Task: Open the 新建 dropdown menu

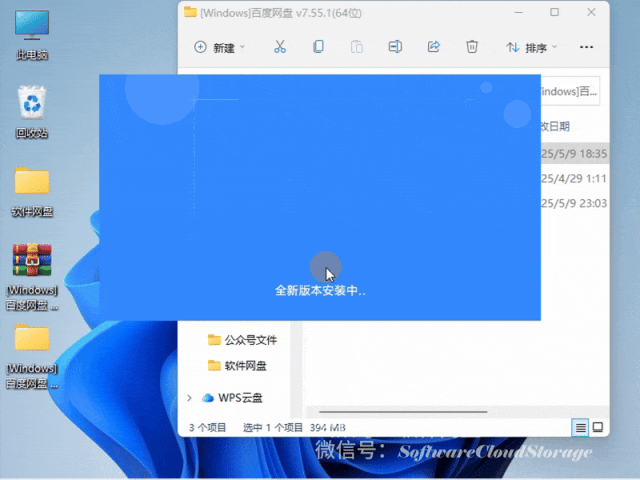Action: click(220, 47)
